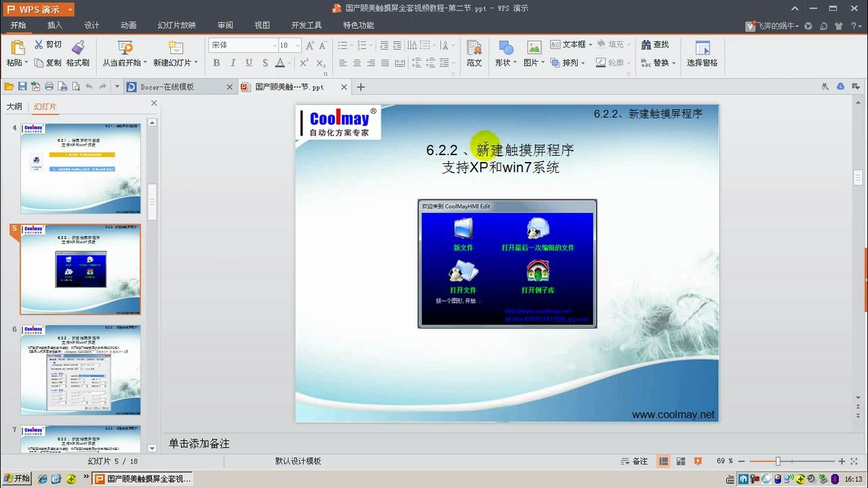Open the Design (设计) ribbon tab
The image size is (868, 488).
pos(92,25)
